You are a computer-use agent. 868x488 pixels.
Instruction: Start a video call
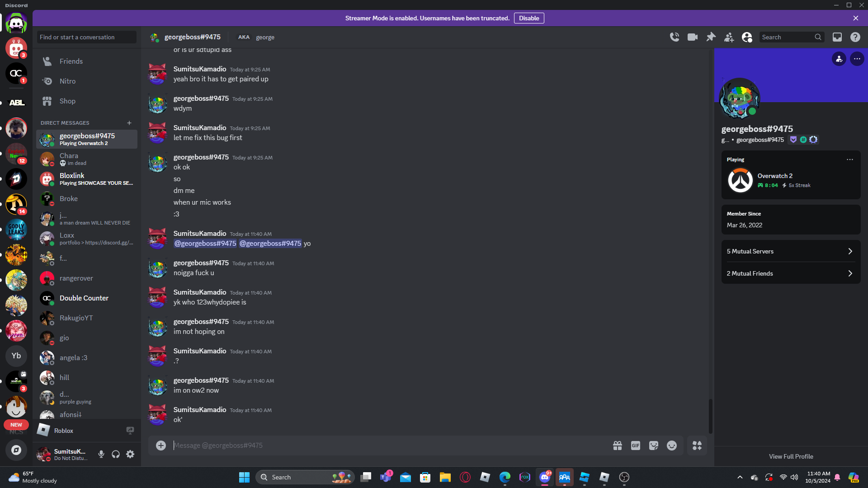point(693,37)
